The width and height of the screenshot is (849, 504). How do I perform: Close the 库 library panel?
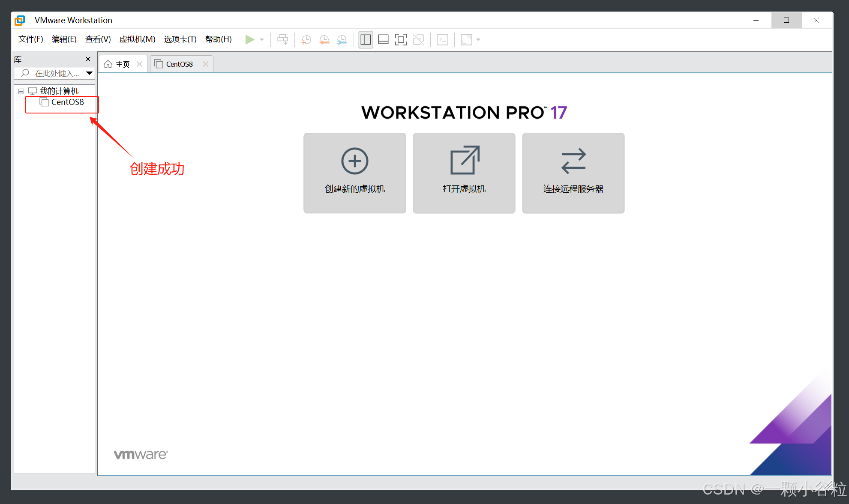click(88, 59)
